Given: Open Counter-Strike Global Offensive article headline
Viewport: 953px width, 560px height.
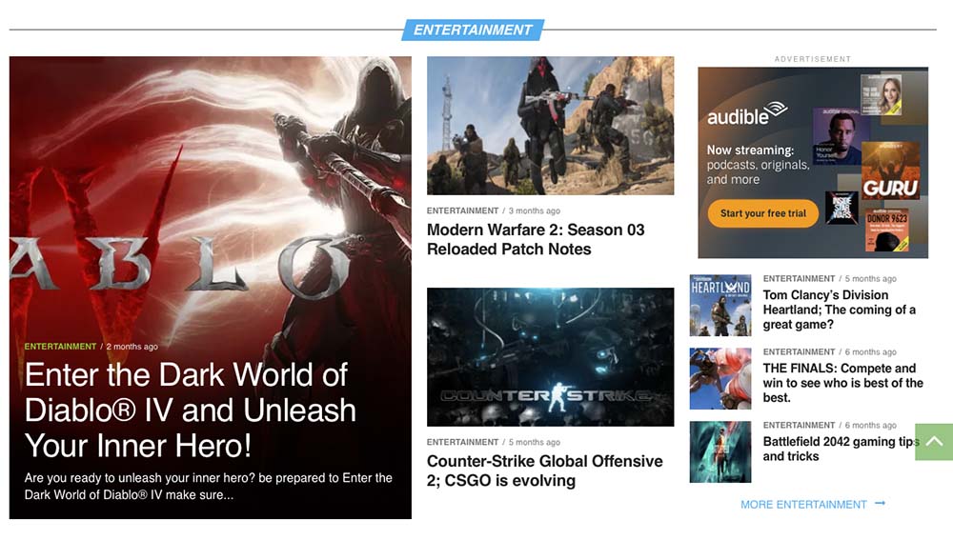Looking at the screenshot, I should click(544, 470).
